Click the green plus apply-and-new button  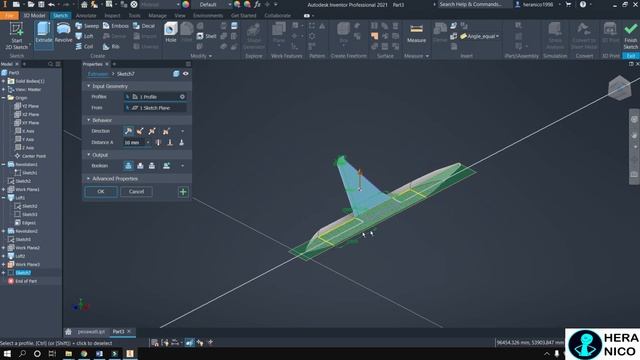pyautogui.click(x=183, y=192)
